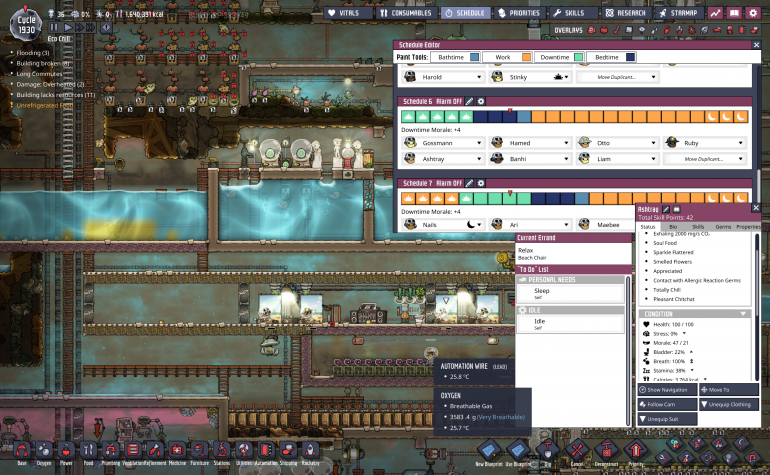Click the Follow Cam button
Screen dimensions: 770x475
(667, 404)
